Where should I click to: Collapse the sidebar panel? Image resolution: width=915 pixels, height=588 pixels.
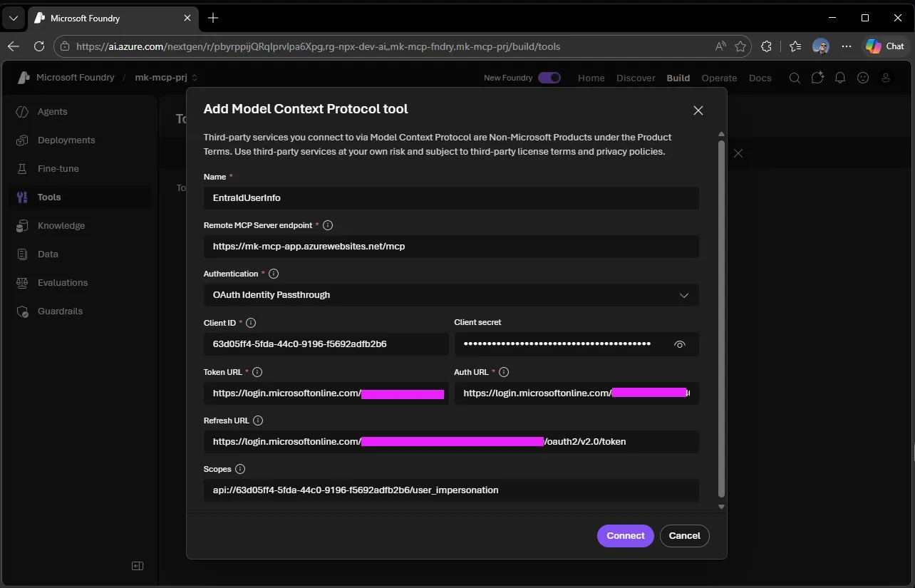(138, 566)
